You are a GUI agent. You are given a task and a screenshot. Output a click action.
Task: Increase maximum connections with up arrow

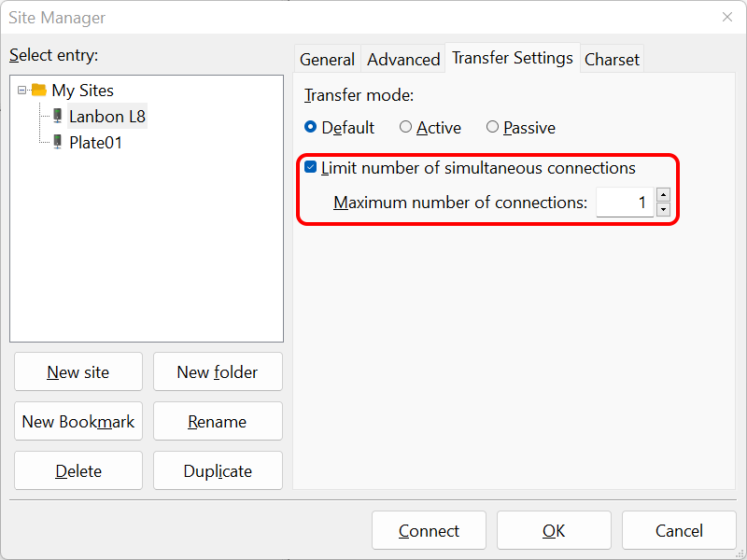pyautogui.click(x=663, y=195)
